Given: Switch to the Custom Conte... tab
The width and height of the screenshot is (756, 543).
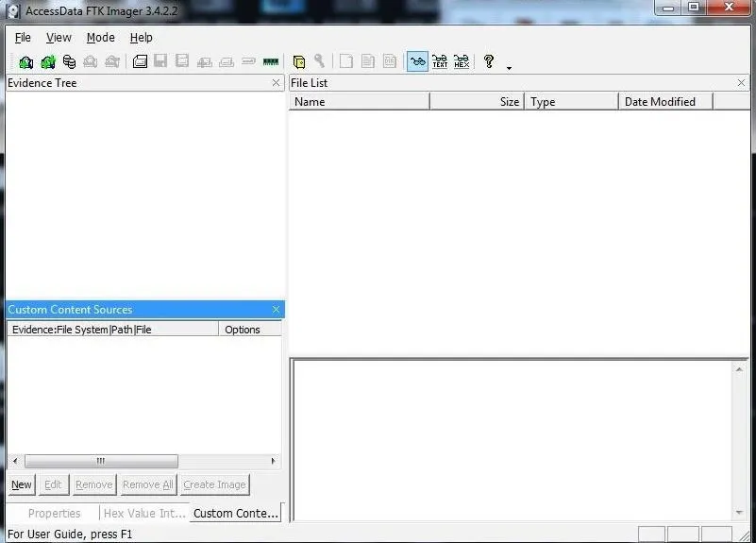Looking at the screenshot, I should click(x=236, y=513).
